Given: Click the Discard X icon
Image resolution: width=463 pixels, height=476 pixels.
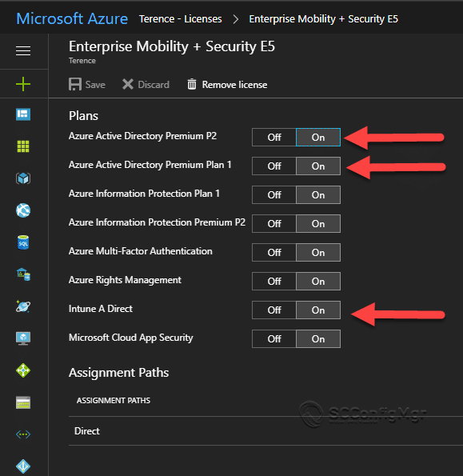Looking at the screenshot, I should [128, 84].
